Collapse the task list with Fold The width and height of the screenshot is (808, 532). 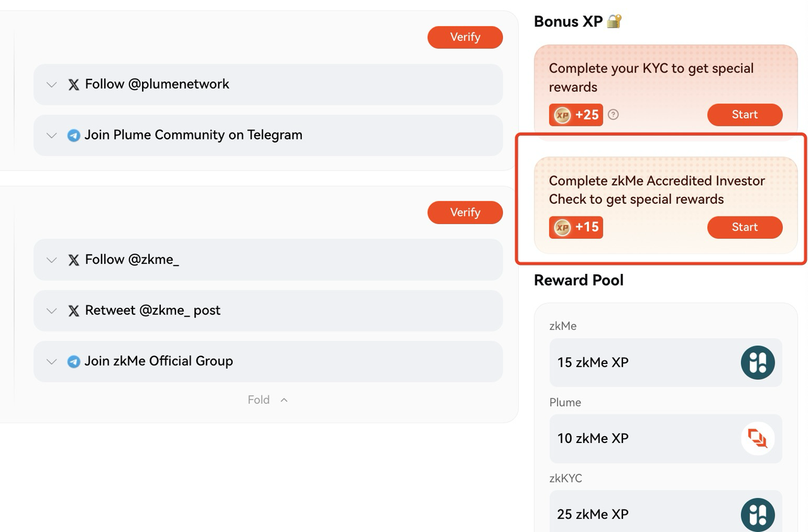pyautogui.click(x=268, y=400)
